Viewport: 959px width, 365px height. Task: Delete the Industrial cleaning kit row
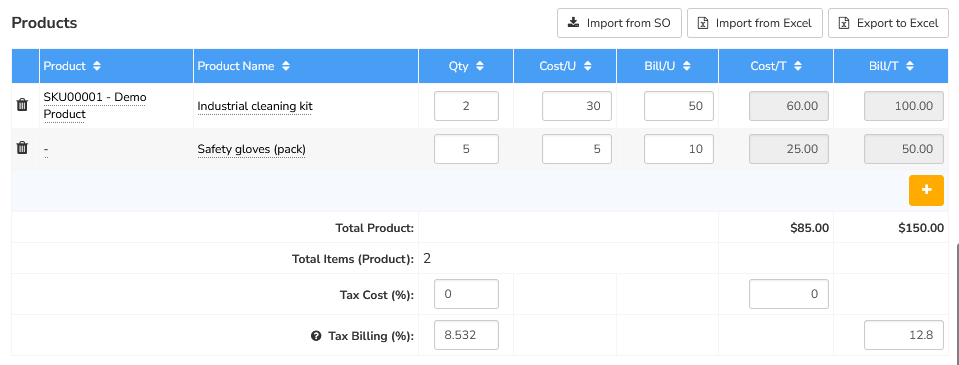tap(22, 105)
